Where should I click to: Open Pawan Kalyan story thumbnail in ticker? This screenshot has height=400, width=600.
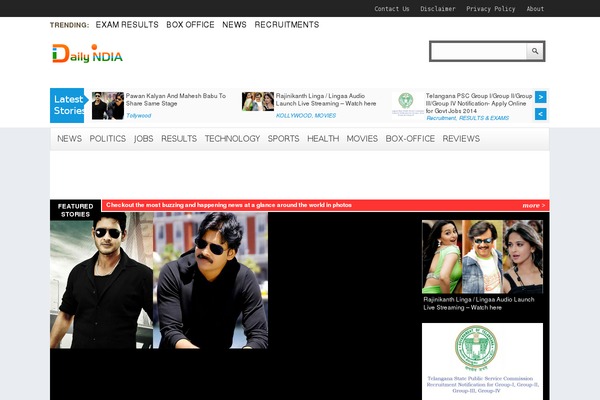click(107, 105)
